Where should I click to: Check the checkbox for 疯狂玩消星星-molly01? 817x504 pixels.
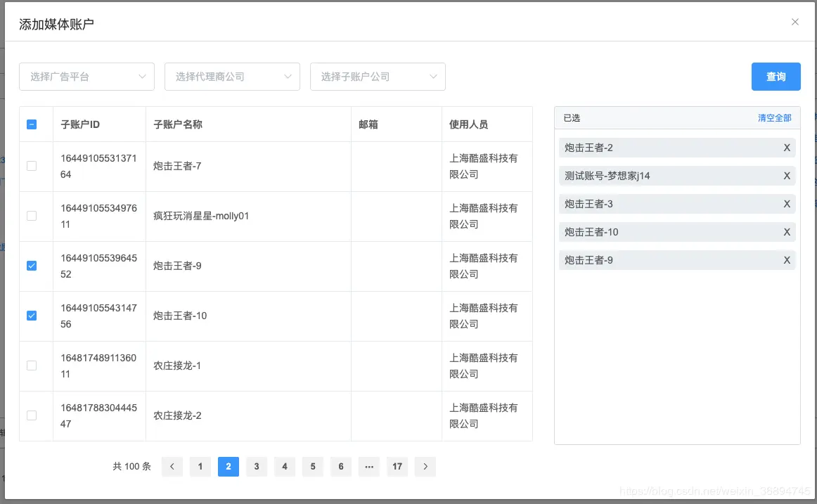(31, 216)
